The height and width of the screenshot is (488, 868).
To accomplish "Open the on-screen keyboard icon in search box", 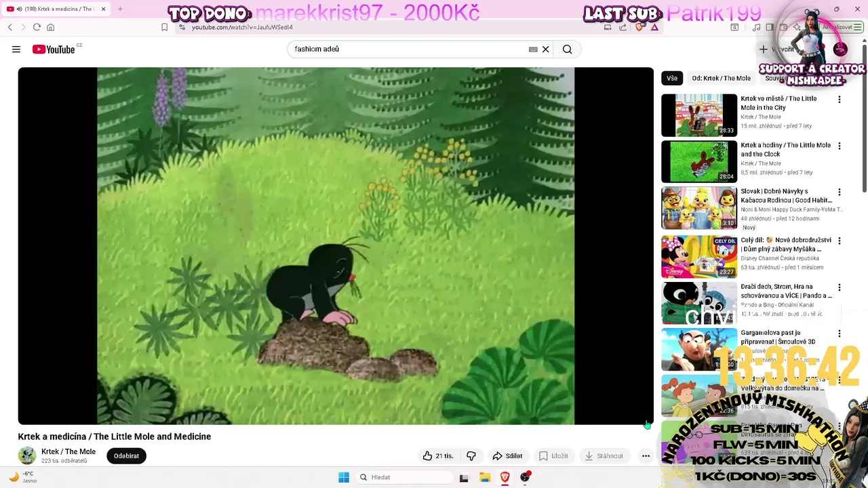I will (533, 49).
